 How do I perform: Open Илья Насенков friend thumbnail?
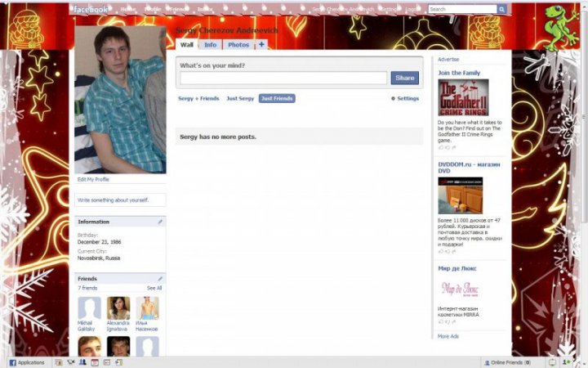tap(147, 308)
